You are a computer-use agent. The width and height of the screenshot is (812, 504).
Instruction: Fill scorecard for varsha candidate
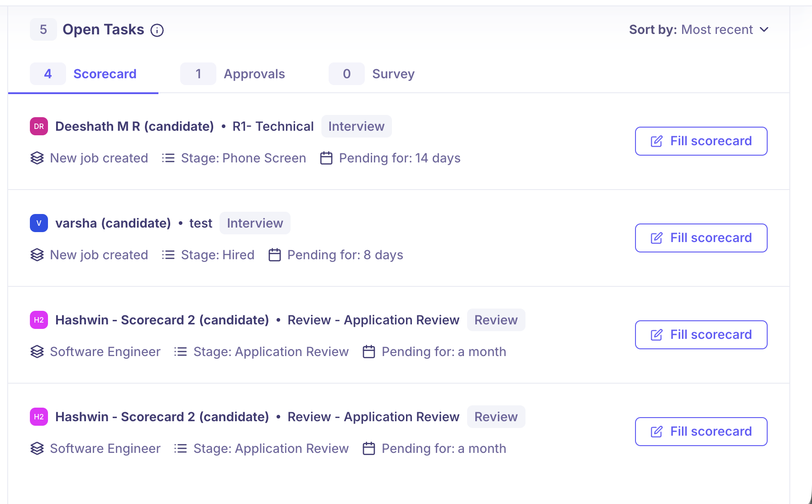point(701,238)
